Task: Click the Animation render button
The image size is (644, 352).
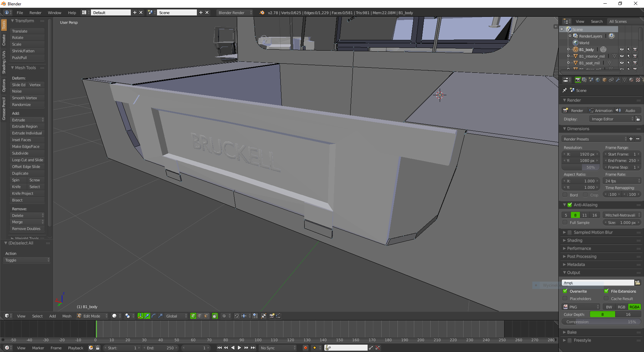Action: point(600,110)
